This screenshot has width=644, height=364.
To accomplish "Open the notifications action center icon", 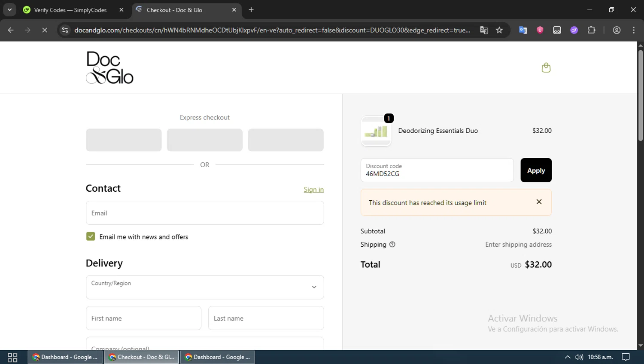I will pos(626,357).
